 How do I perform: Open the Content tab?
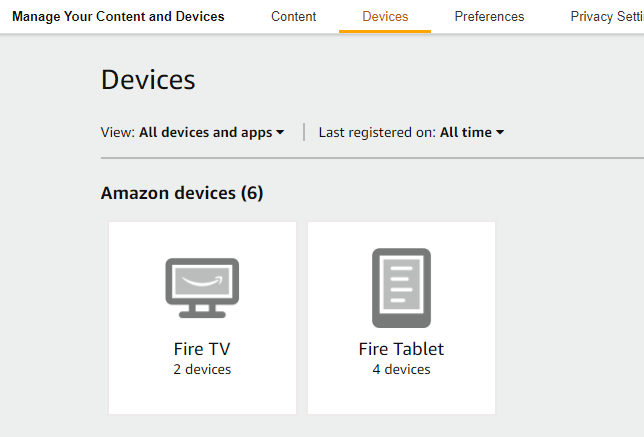click(294, 16)
